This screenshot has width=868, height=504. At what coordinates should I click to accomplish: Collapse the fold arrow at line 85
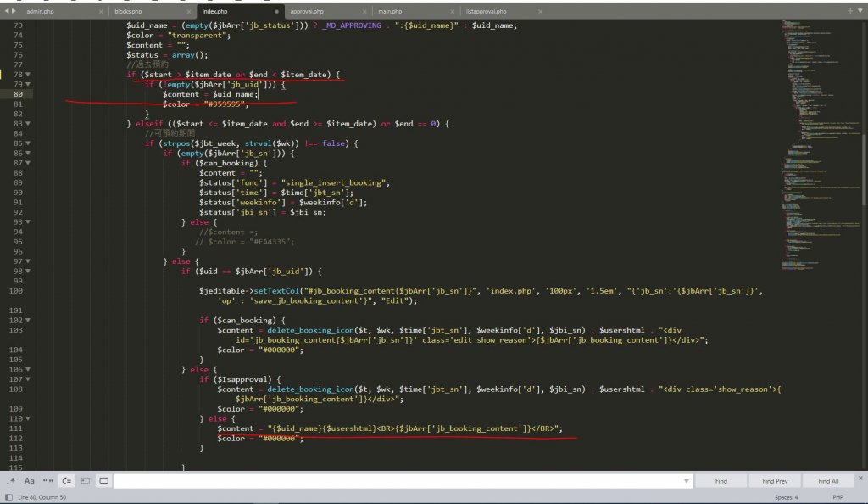point(28,143)
